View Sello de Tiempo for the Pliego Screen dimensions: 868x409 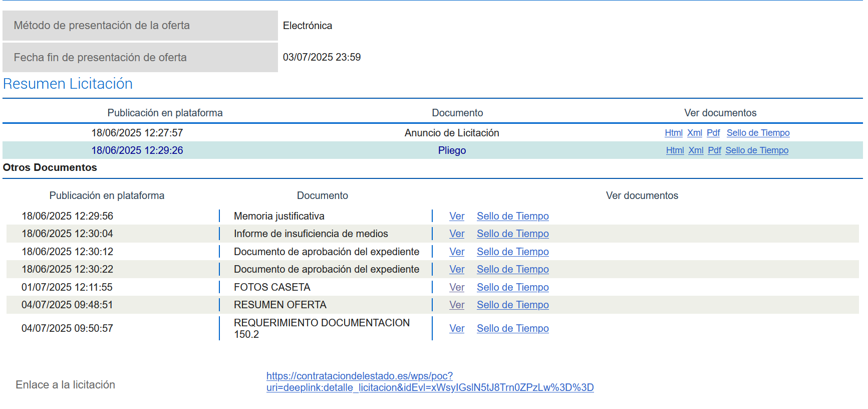pyautogui.click(x=757, y=150)
